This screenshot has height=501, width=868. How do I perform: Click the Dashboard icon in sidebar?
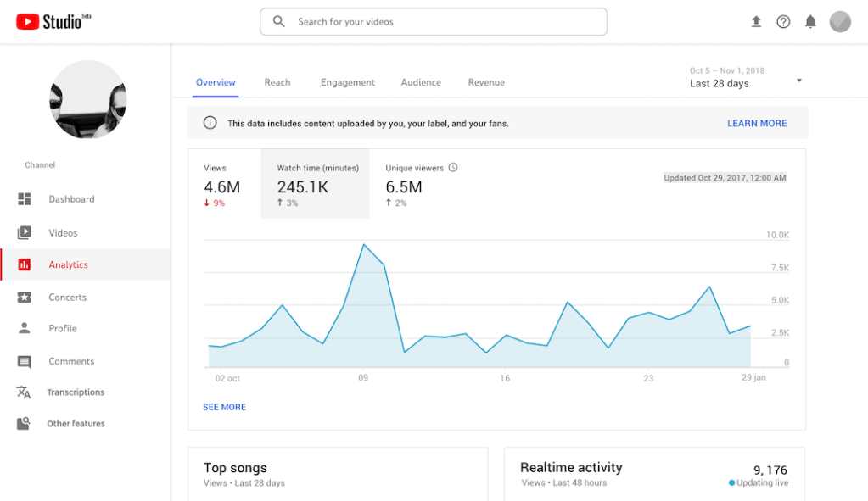click(x=25, y=199)
